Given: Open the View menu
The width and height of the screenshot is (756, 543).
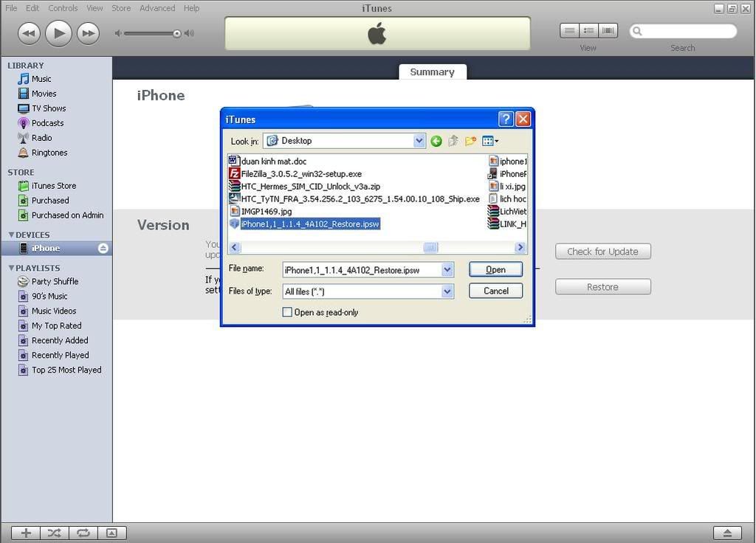Looking at the screenshot, I should click(x=94, y=8).
